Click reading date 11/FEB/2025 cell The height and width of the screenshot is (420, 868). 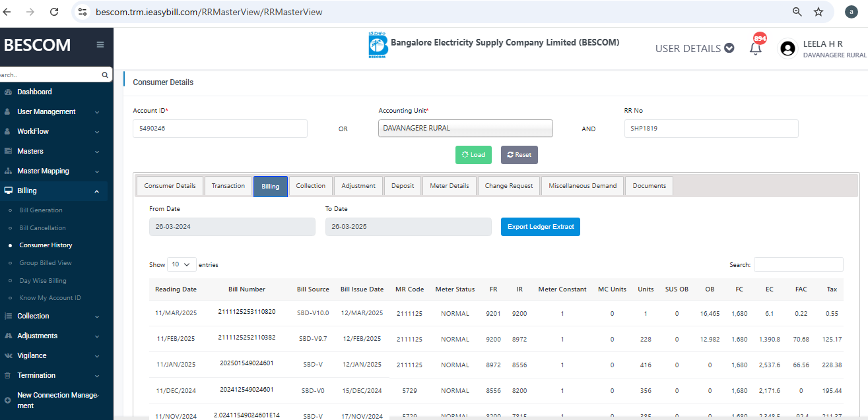click(176, 339)
